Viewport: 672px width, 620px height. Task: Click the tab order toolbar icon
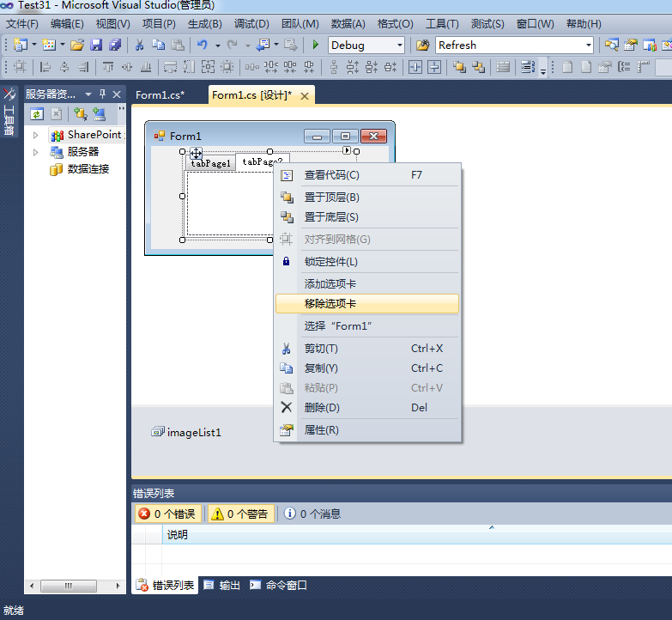[528, 67]
